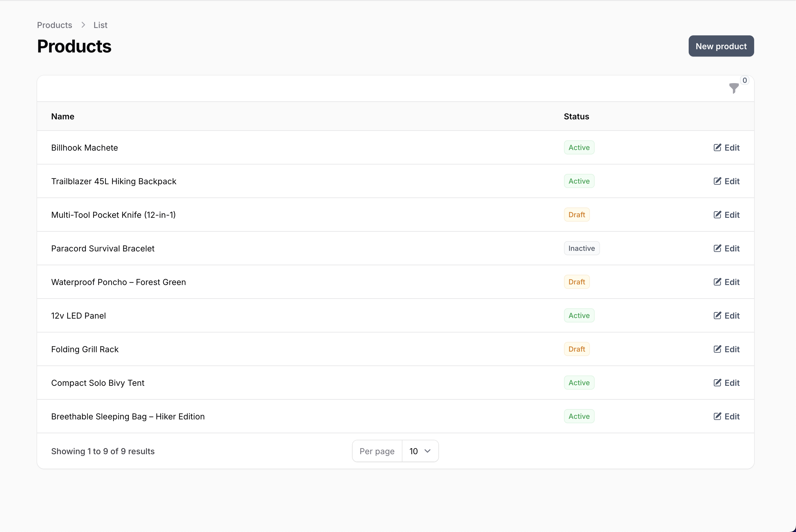Click edit pencil icon for Trailblazer 45L Hiking Backpack
Screen dimensions: 796x532
pyautogui.click(x=717, y=181)
